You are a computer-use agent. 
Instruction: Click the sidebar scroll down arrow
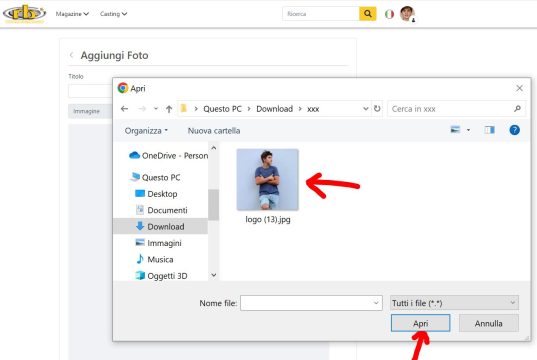pos(214,275)
